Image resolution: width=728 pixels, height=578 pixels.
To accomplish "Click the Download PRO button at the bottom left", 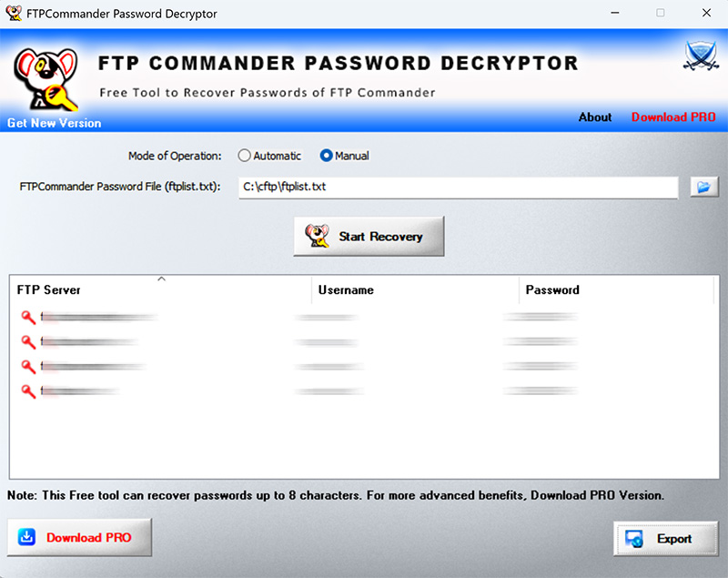I will 79,538.
